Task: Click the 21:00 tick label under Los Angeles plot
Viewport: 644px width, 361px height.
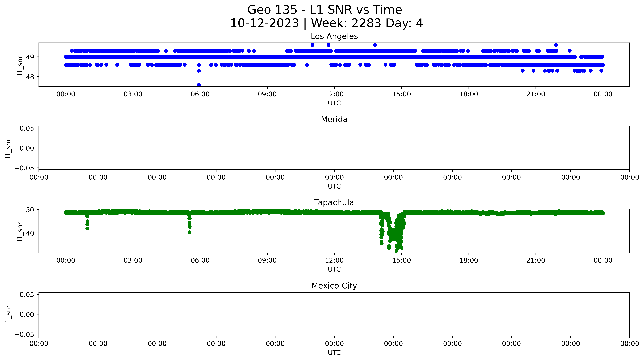Action: pos(536,94)
